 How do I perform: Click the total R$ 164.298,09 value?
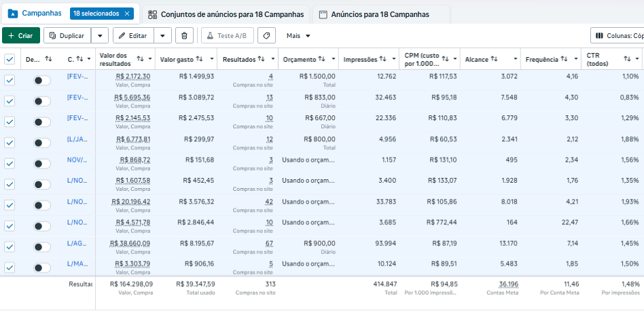131,284
